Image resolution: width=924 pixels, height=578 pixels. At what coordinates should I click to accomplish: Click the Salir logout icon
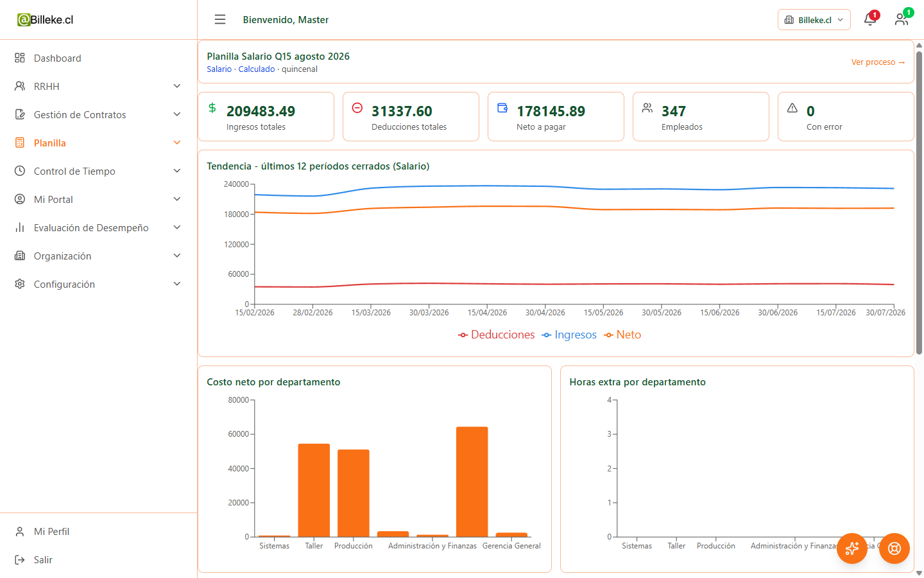[20, 559]
